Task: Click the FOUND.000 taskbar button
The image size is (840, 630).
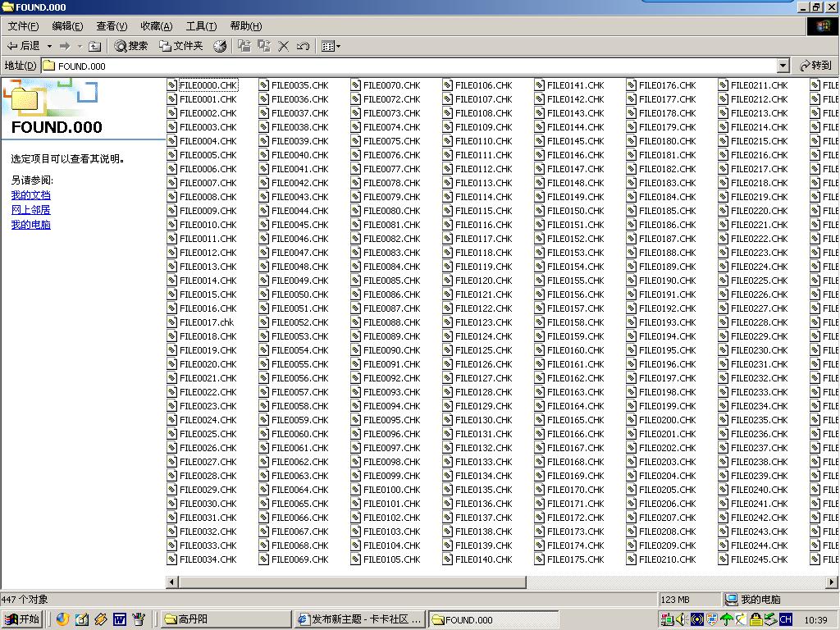Action: point(494,619)
